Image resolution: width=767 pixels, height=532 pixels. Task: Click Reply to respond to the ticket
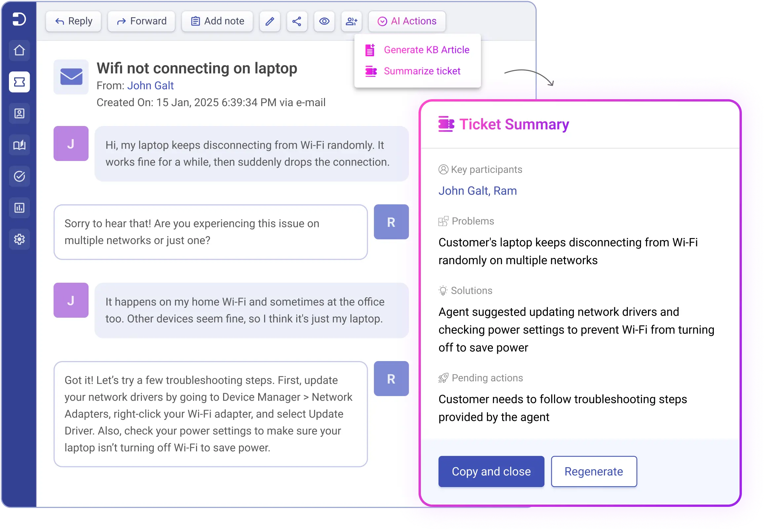point(73,21)
